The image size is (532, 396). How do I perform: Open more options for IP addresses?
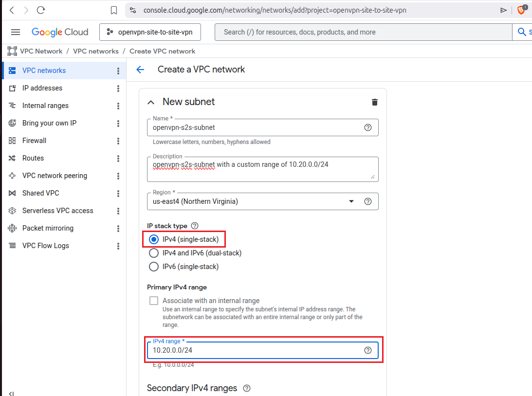click(x=118, y=89)
